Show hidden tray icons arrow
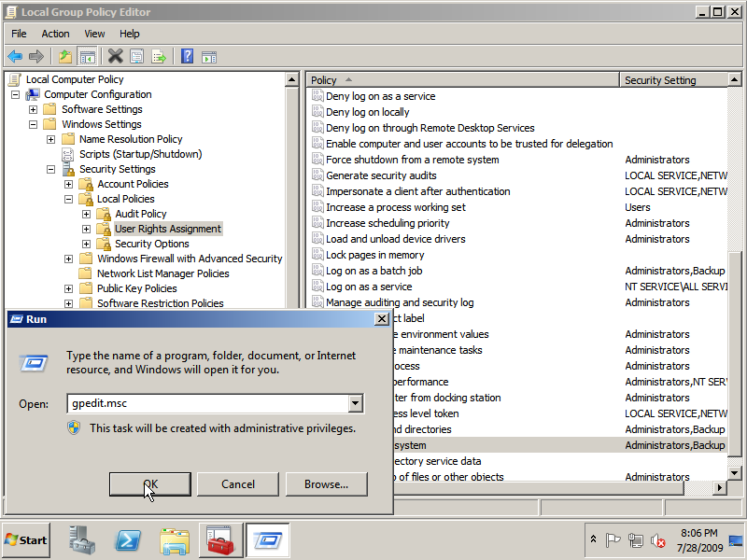 click(x=593, y=539)
